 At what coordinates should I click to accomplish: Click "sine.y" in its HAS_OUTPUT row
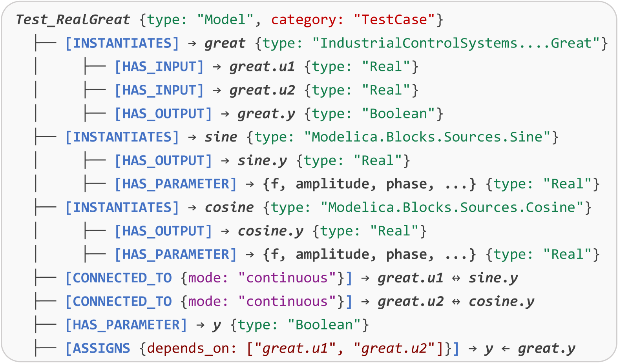pos(262,160)
